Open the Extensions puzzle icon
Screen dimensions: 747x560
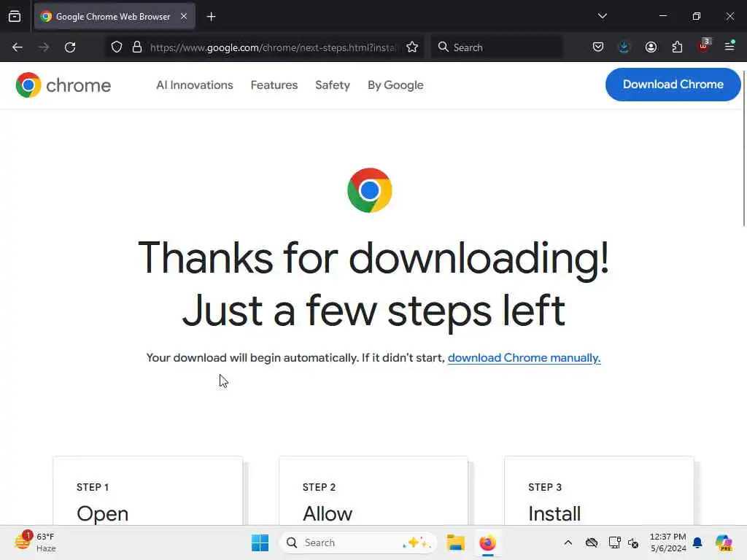(677, 47)
